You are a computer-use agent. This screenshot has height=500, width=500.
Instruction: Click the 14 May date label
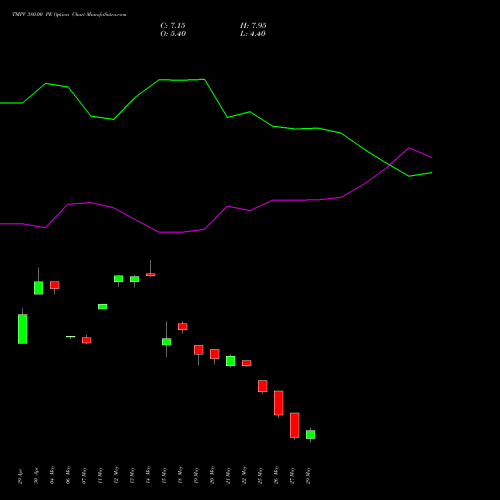coord(148,475)
